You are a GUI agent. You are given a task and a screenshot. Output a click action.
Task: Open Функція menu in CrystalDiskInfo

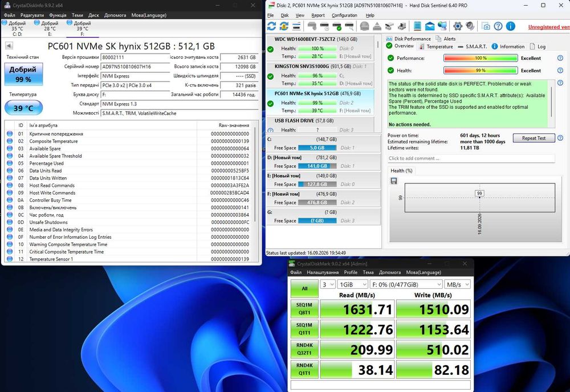click(x=58, y=15)
